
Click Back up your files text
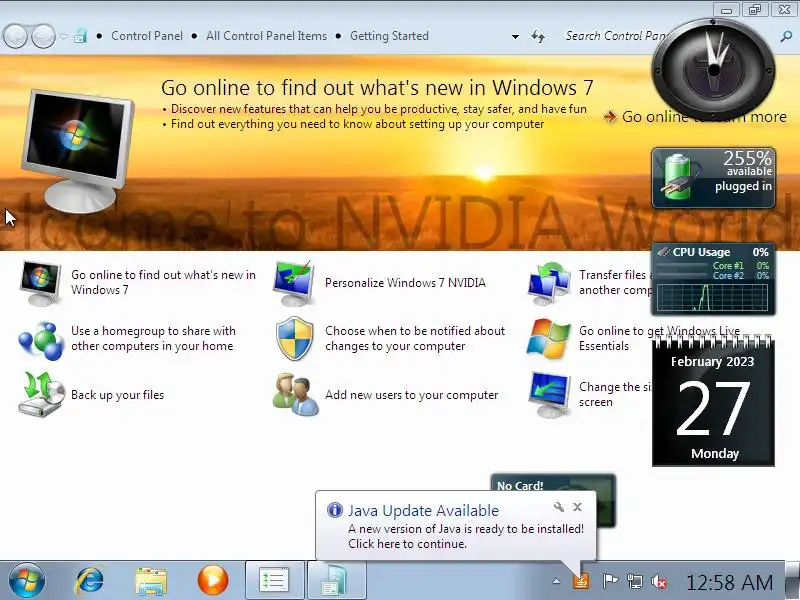point(117,395)
